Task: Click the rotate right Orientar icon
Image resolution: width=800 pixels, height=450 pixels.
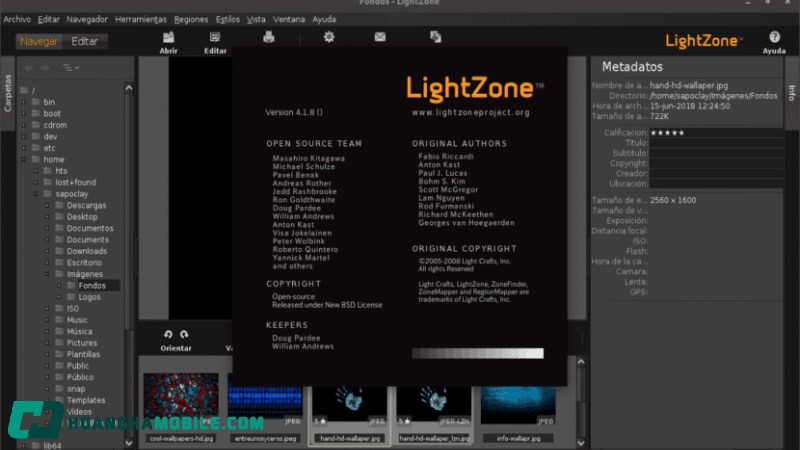Action: (185, 334)
